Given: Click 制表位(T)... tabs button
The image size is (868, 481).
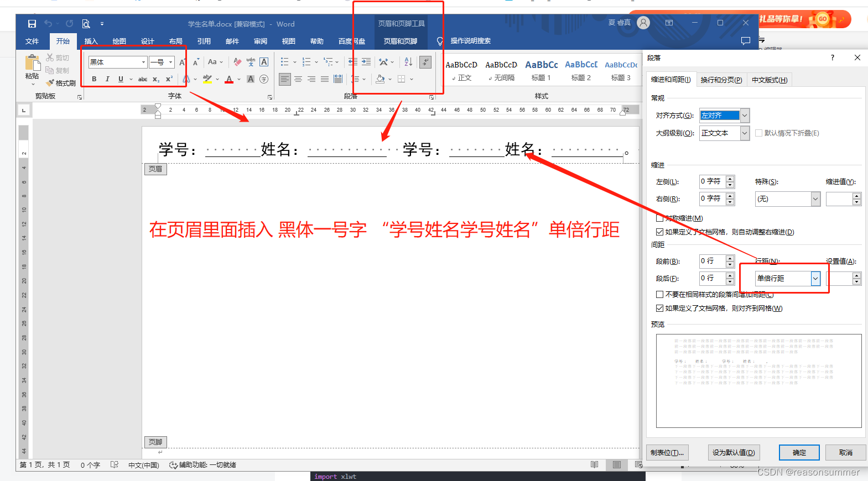Looking at the screenshot, I should point(667,453).
